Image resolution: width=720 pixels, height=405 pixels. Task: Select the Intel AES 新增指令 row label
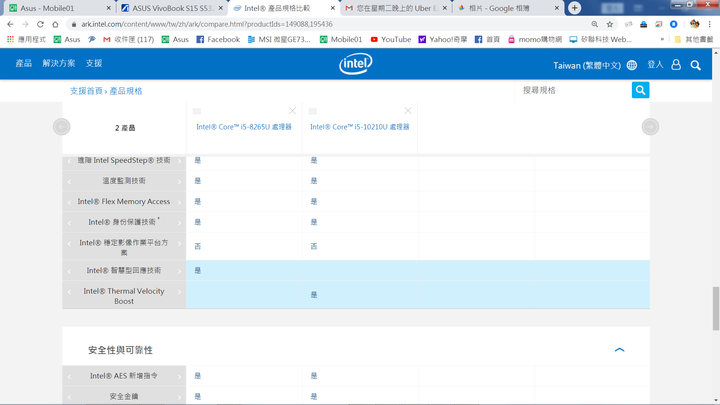[x=124, y=376]
